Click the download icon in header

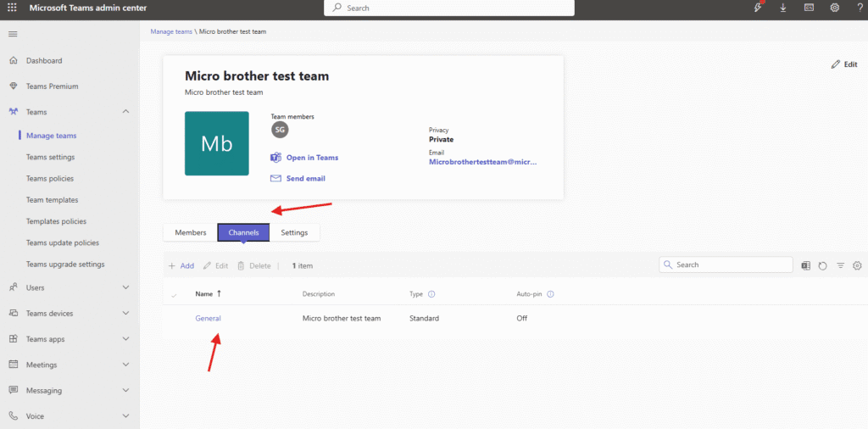click(782, 8)
